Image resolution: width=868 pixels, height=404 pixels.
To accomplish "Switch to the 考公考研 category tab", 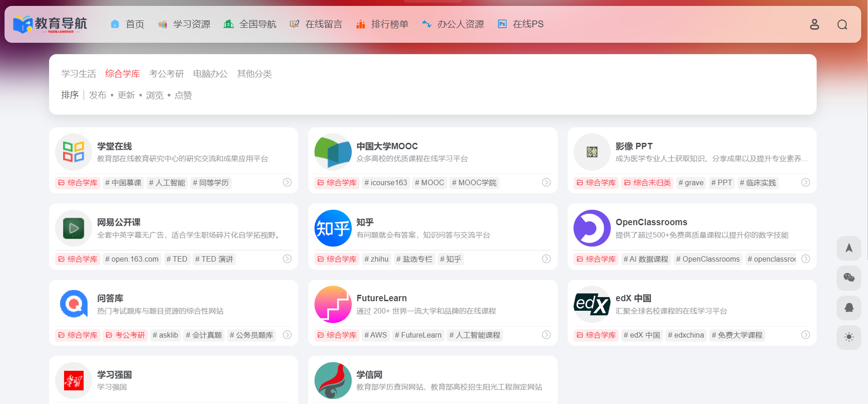I will [x=166, y=74].
